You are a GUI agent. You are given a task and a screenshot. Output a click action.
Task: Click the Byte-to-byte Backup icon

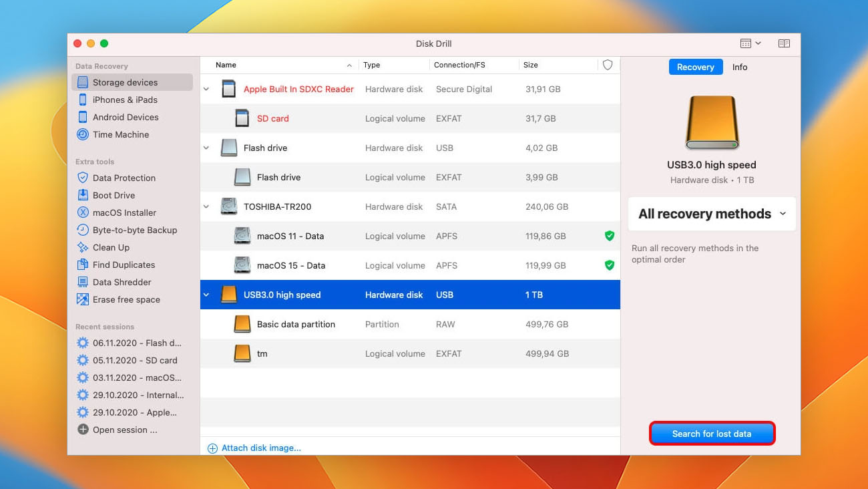pyautogui.click(x=83, y=230)
